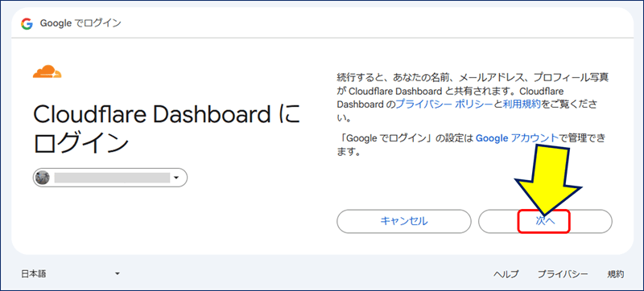
Task: Click the Cloudflare cloud logo
Action: (47, 72)
